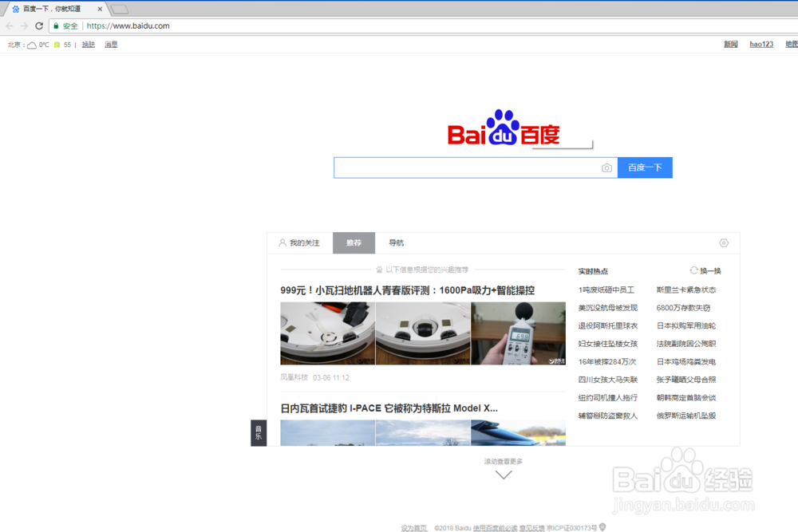The height and width of the screenshot is (532, 798).
Task: Click the 实时热点 heading
Action: tap(593, 271)
